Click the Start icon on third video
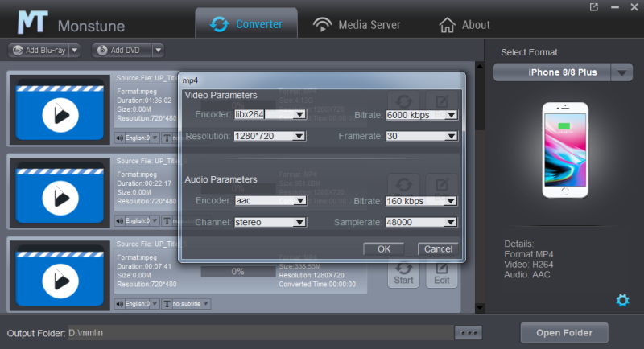Image resolution: width=644 pixels, height=349 pixels. (404, 272)
